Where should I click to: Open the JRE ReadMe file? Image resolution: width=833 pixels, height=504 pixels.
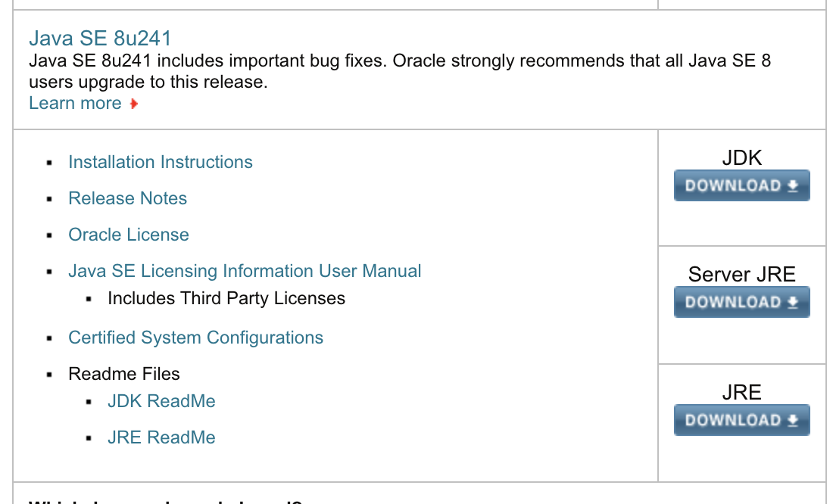click(161, 437)
